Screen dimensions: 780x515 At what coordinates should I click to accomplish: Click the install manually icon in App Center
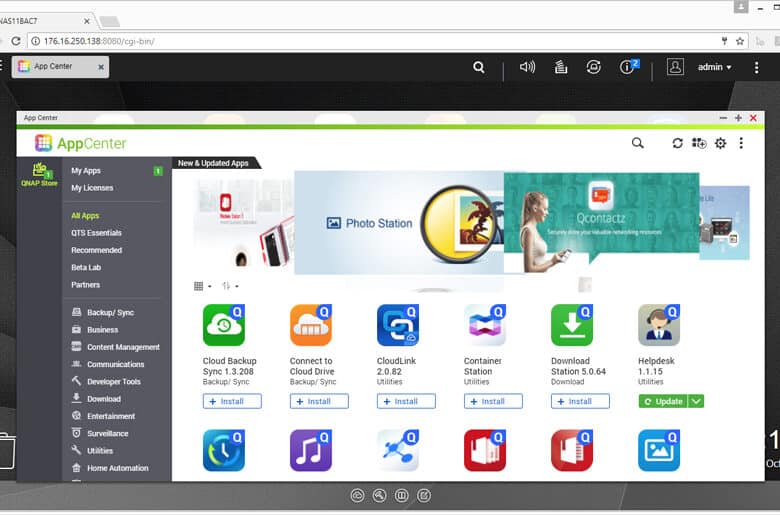(698, 143)
